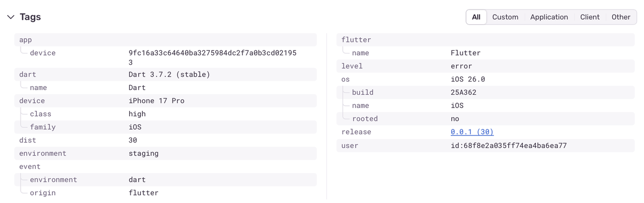Click the Dart 3.7.2 (stable) value
Image resolution: width=644 pixels, height=203 pixels.
169,75
